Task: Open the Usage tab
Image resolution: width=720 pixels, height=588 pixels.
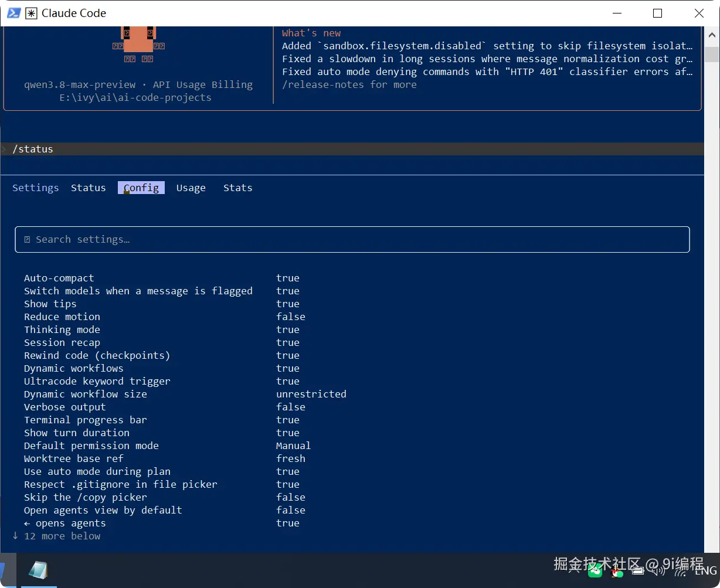Action: point(191,188)
